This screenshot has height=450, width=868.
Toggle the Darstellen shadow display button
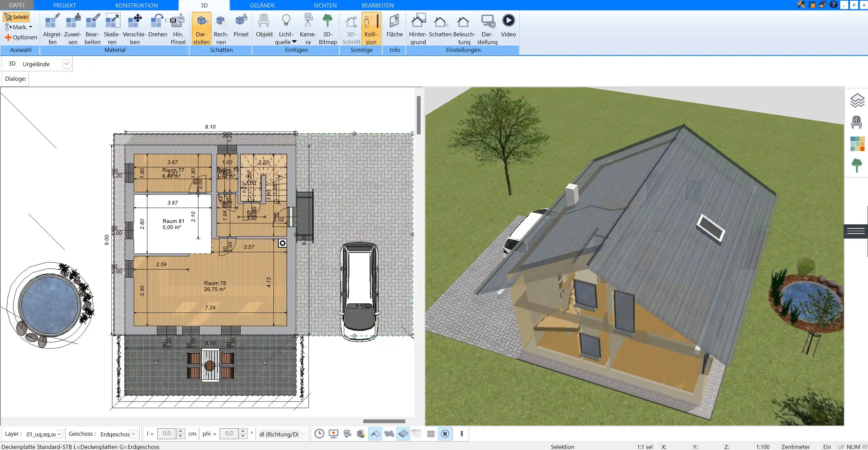click(201, 29)
